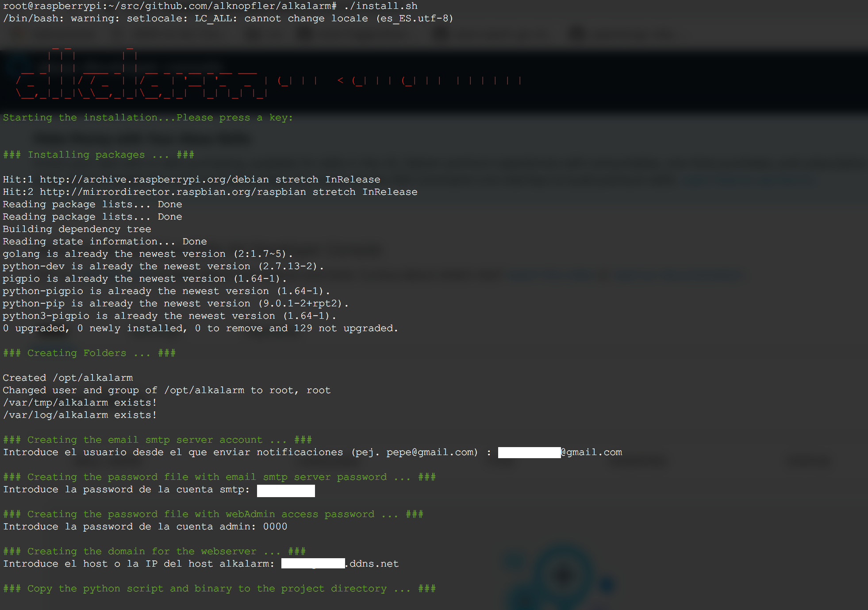Click the redacted username before '@gmail.com'

tap(529, 452)
